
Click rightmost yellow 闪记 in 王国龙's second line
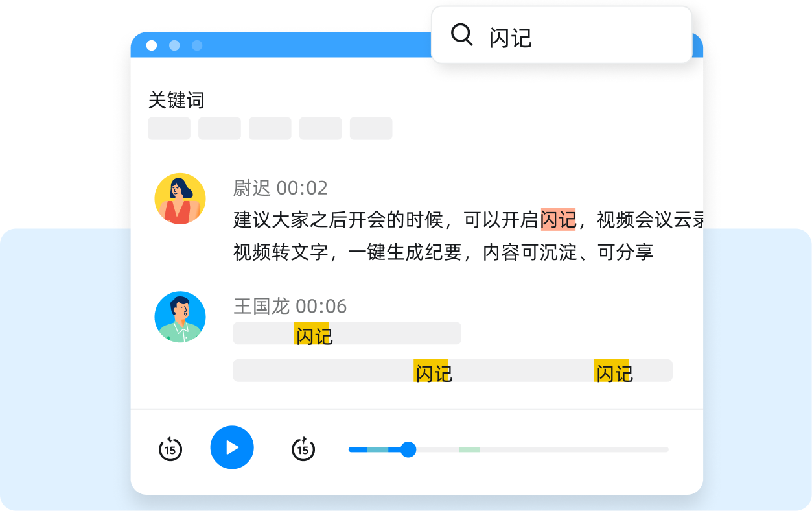click(612, 372)
